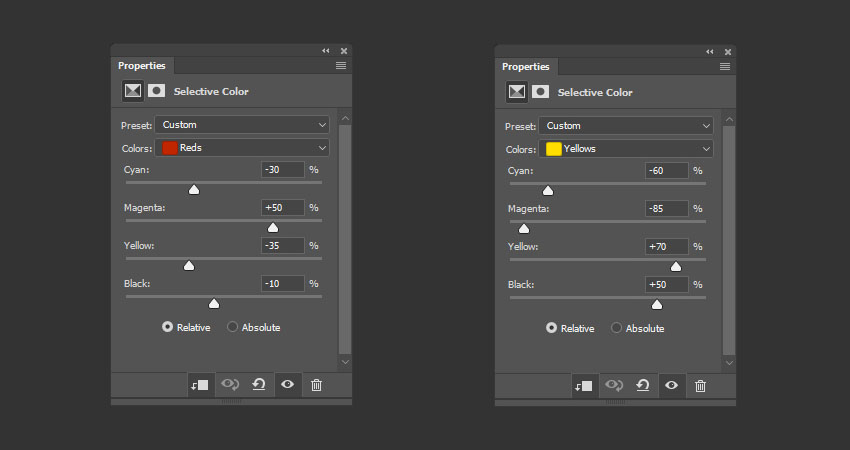Open the Colors dropdown showing Reds

click(242, 148)
